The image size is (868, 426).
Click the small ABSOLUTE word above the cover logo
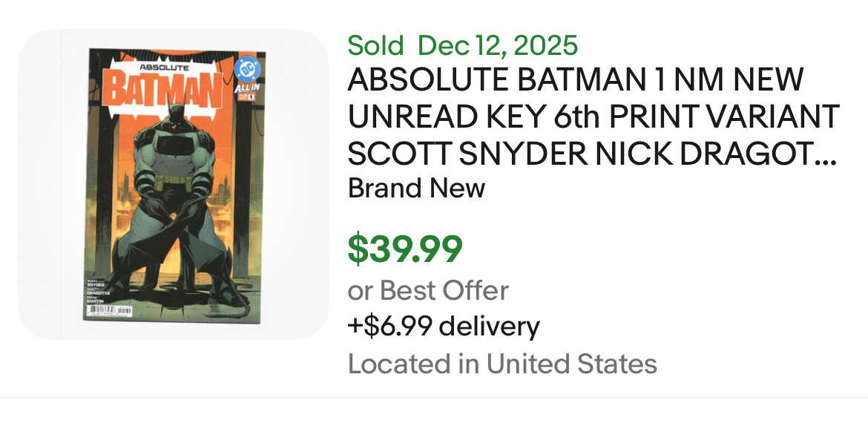click(x=164, y=67)
